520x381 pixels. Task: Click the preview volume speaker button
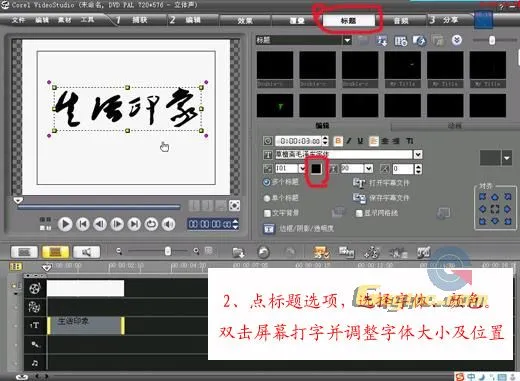coord(169,224)
